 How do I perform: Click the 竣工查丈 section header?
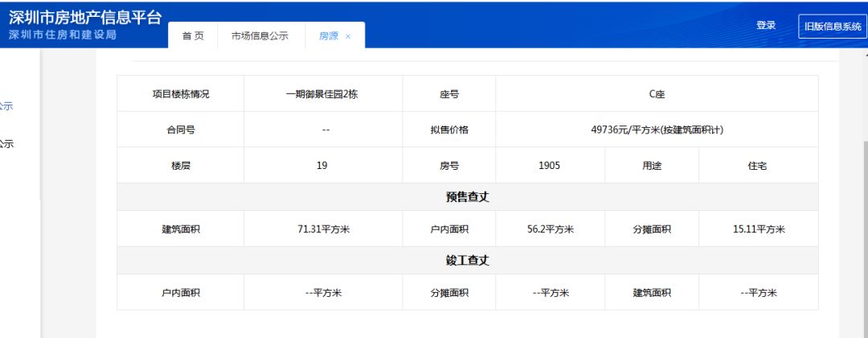[x=467, y=261]
